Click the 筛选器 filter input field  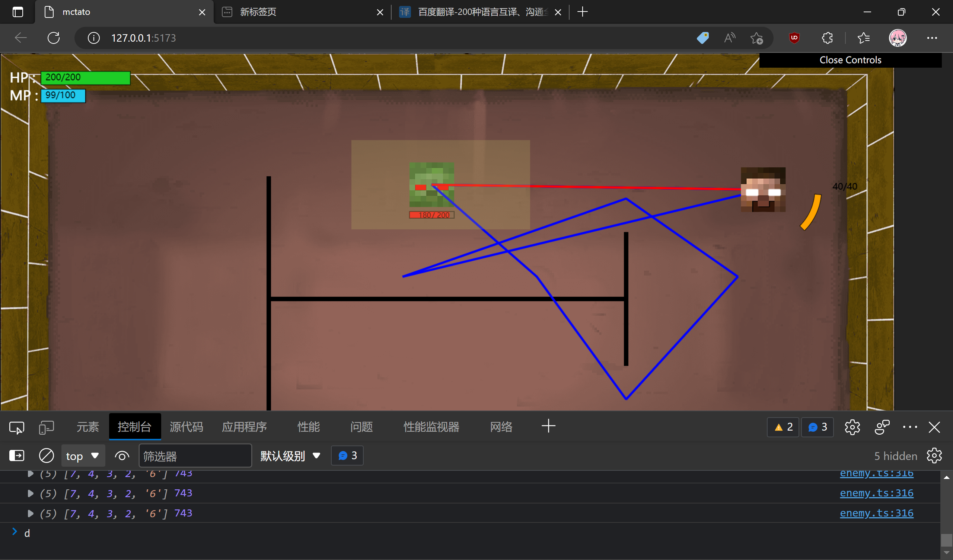click(195, 456)
